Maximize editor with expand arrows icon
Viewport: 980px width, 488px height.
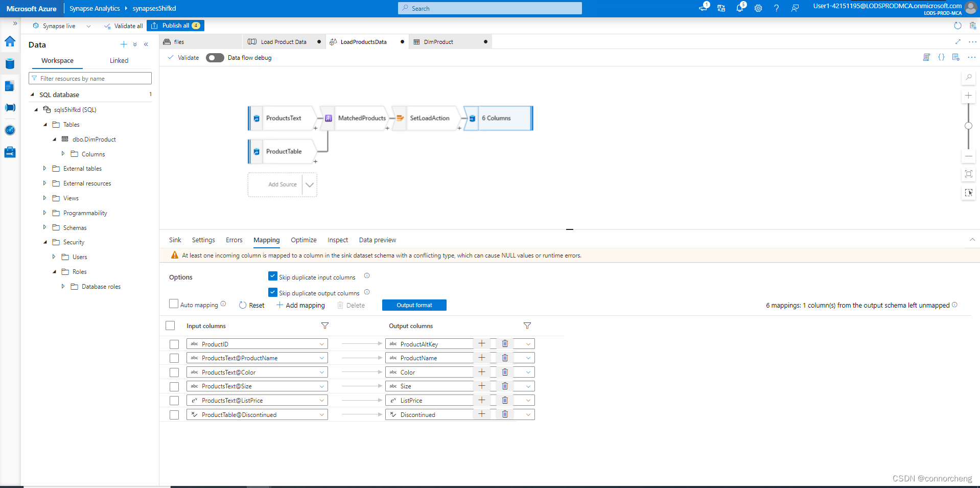958,42
